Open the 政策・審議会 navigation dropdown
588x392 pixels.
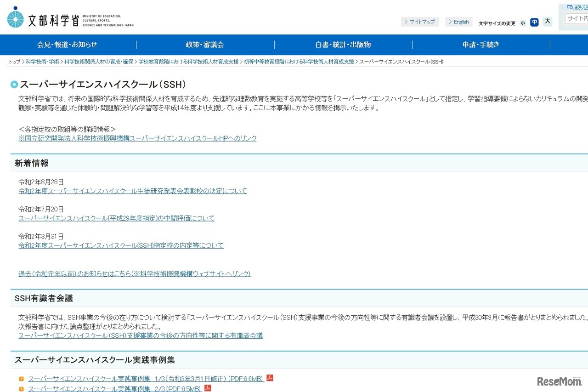(x=205, y=45)
